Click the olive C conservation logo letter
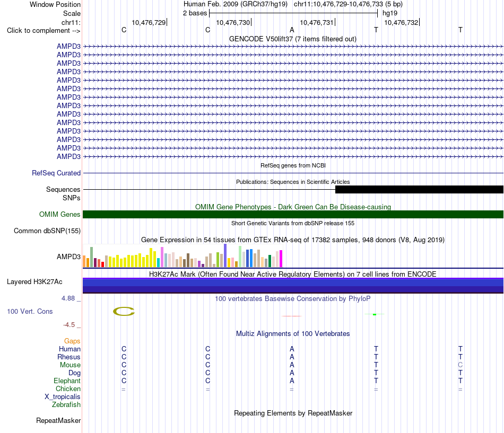This screenshot has width=504, height=433. pos(124,311)
